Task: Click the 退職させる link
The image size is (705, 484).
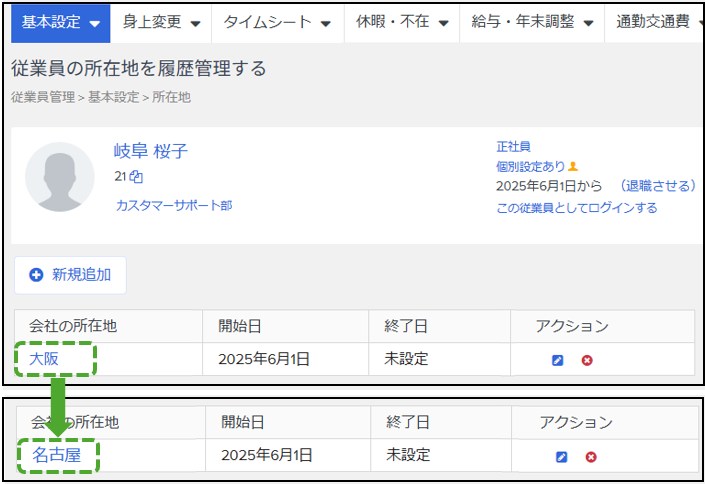Action: [x=658, y=186]
